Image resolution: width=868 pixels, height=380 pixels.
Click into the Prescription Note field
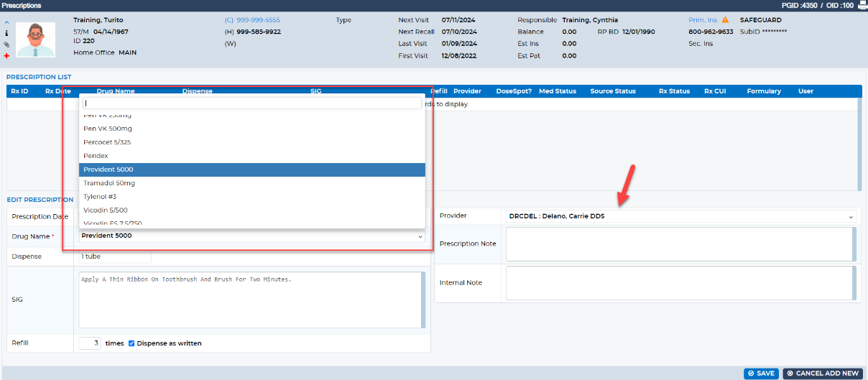coord(681,244)
